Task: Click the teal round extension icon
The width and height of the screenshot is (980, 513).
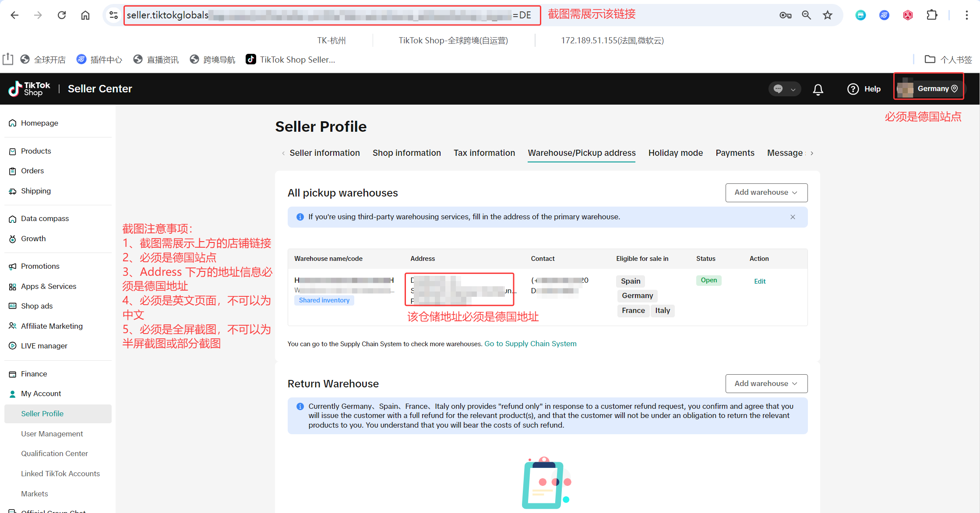Action: (860, 15)
